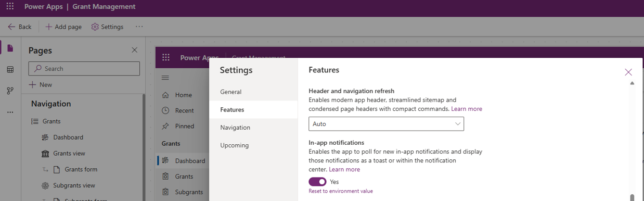
Task: Open the left rail more options ellipsis
Action: point(10,112)
